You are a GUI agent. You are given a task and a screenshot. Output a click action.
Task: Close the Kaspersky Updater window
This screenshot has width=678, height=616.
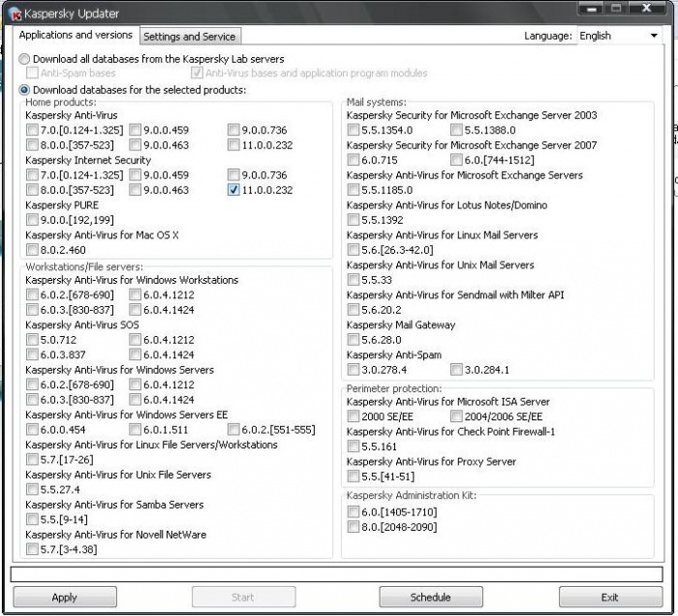tap(647, 8)
